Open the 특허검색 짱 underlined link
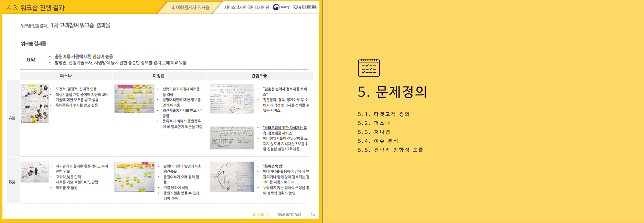Viewport: 644px width, 223px height. pyautogui.click(x=273, y=166)
